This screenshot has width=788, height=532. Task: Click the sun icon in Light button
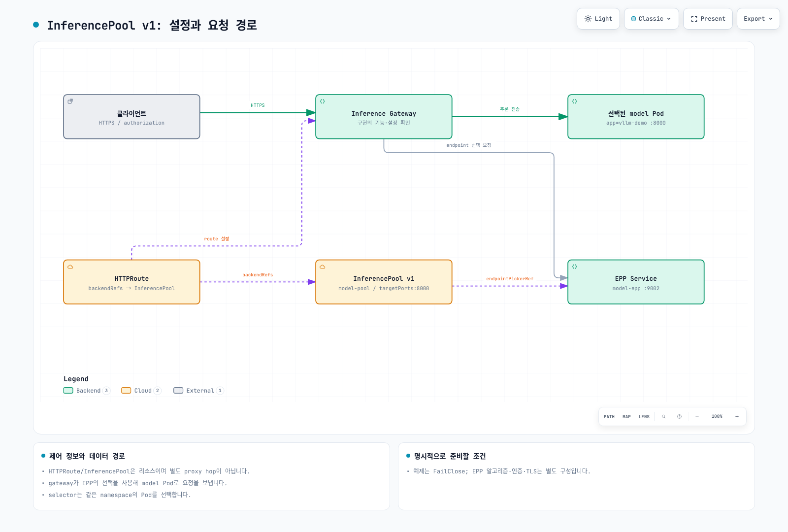click(x=588, y=19)
